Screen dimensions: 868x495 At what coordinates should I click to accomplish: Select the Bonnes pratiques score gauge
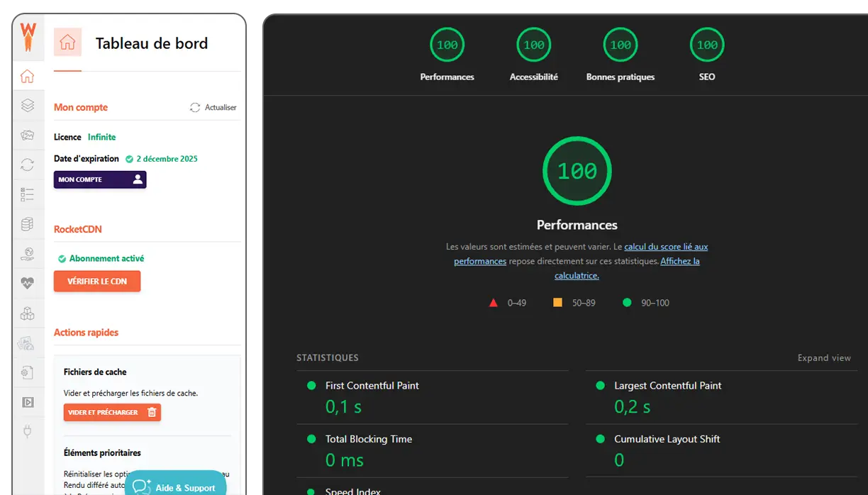620,45
